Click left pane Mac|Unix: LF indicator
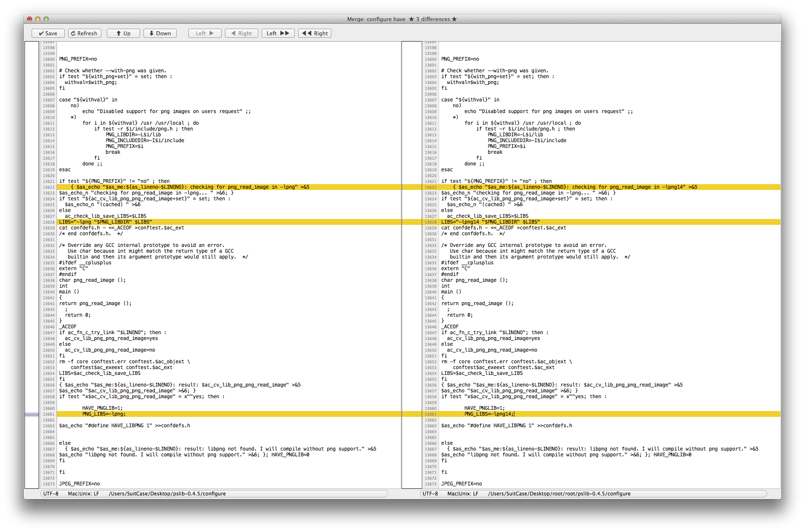Image resolution: width=805 pixels, height=532 pixels. click(x=83, y=494)
